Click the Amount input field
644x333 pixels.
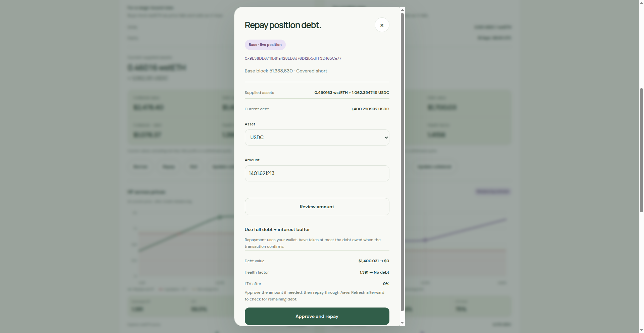tap(317, 173)
